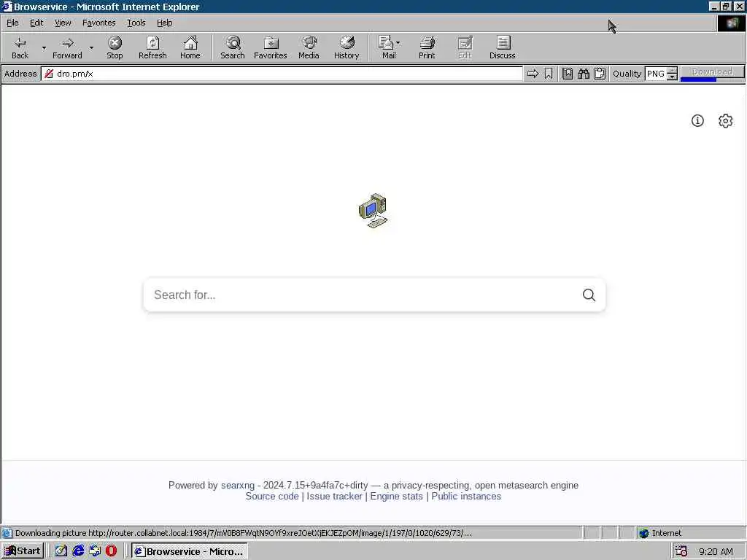Click the system tray icon near clock
This screenshot has height=560, width=747.
point(681,551)
